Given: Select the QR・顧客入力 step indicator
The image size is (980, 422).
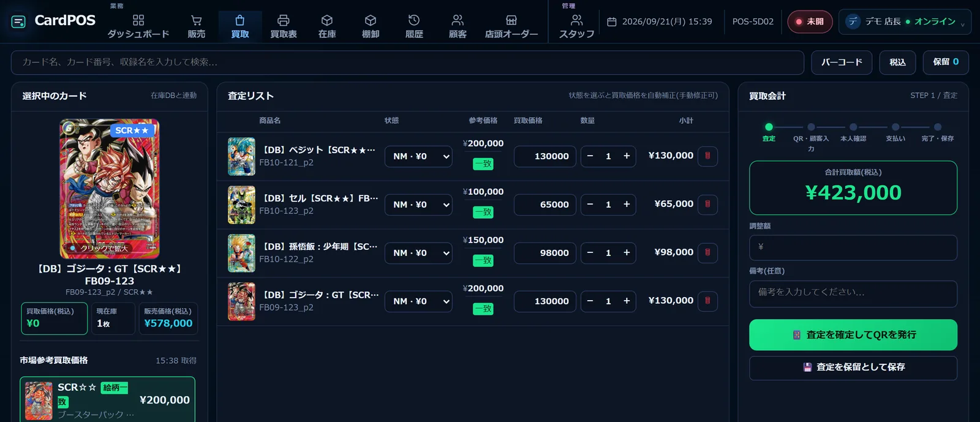Looking at the screenshot, I should (x=811, y=138).
